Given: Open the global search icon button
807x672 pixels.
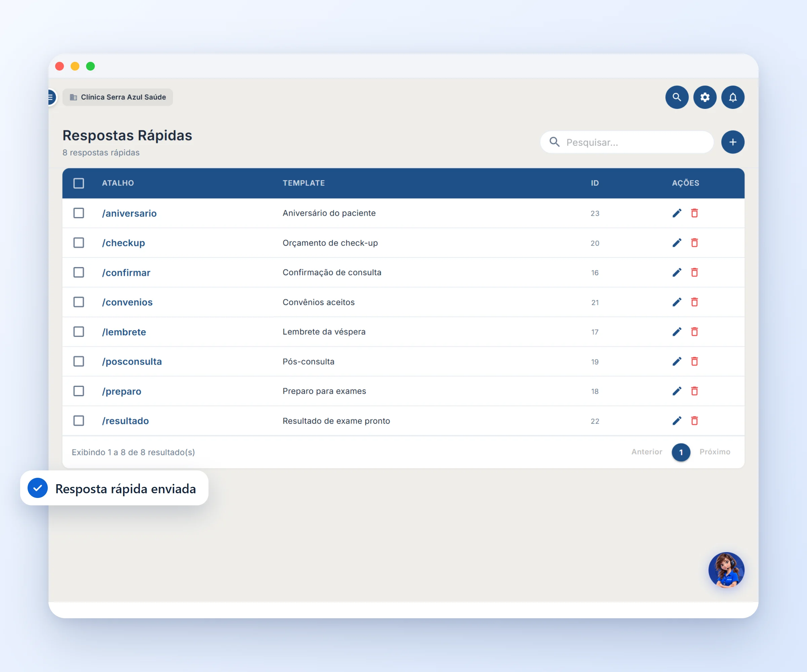Looking at the screenshot, I should [x=677, y=97].
